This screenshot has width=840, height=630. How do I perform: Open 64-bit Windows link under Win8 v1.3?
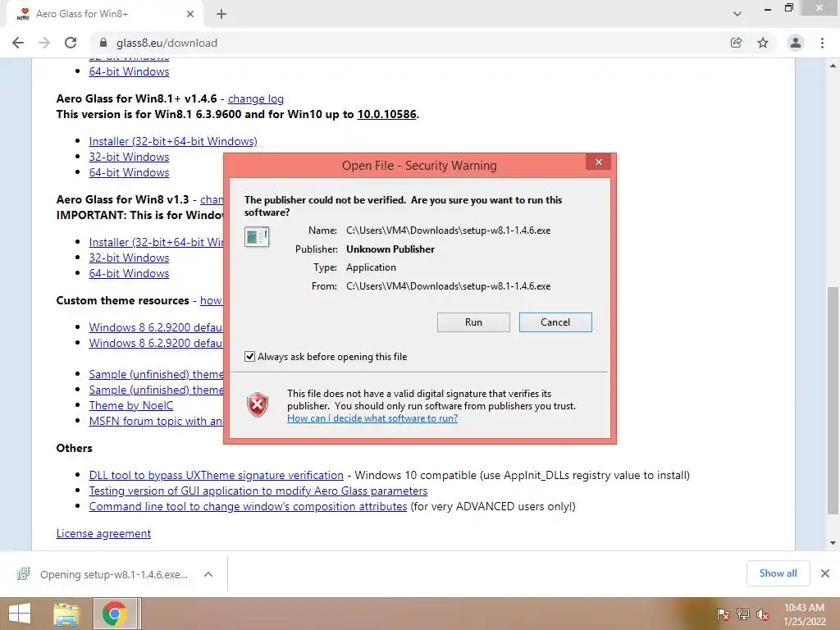[129, 272]
